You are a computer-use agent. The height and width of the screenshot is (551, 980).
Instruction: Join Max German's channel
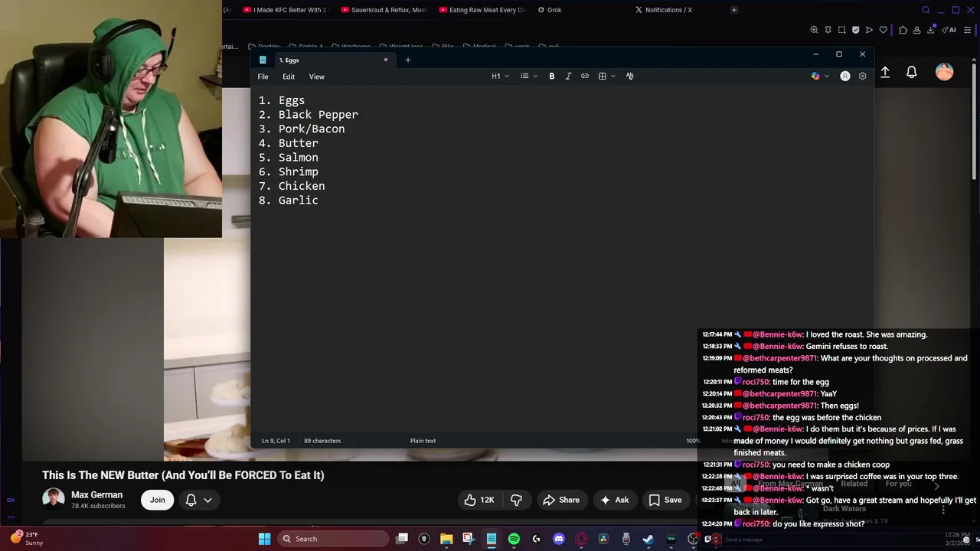click(157, 500)
